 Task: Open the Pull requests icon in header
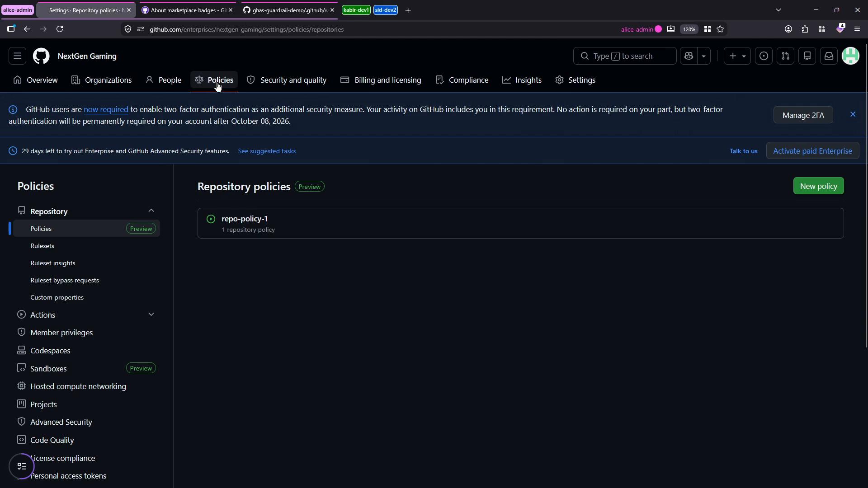[785, 56]
